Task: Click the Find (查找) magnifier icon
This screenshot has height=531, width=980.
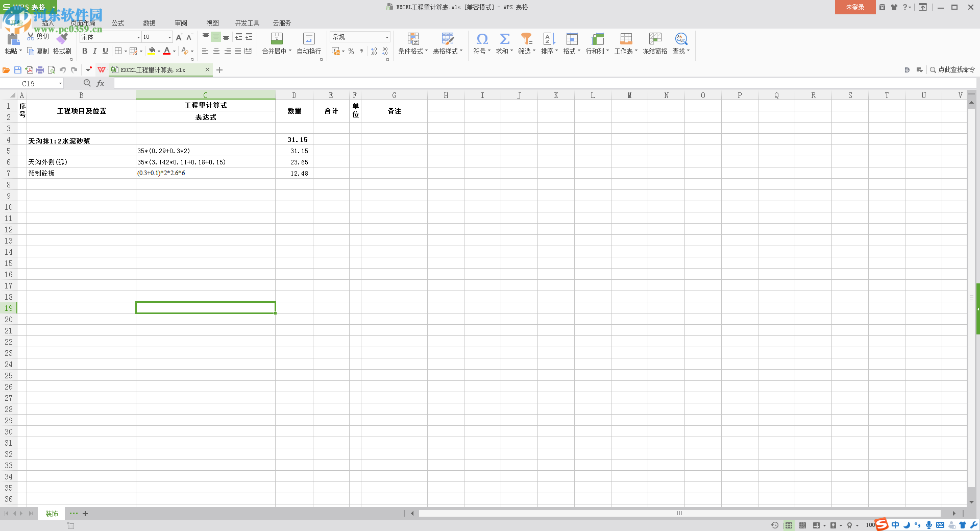Action: pos(681,39)
